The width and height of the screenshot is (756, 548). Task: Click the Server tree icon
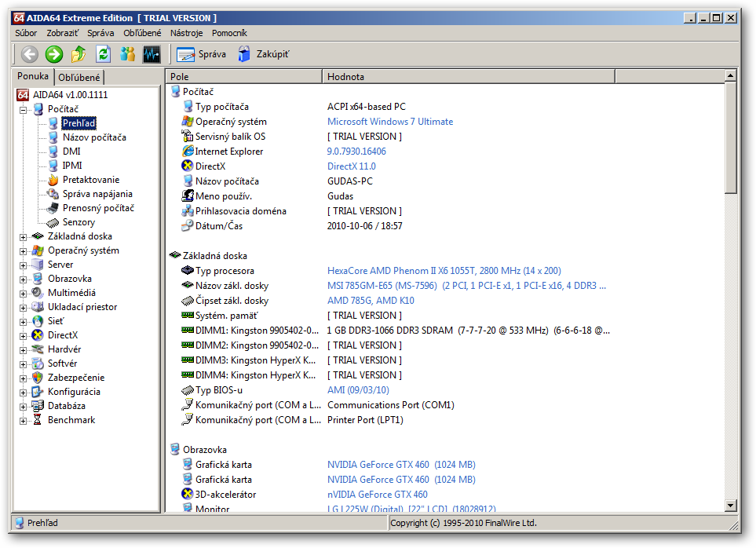(x=38, y=265)
